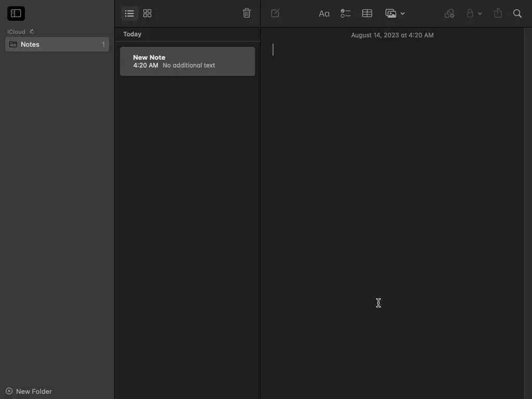Click the note count 1 in Notes row
This screenshot has width=532, height=399.
103,44
